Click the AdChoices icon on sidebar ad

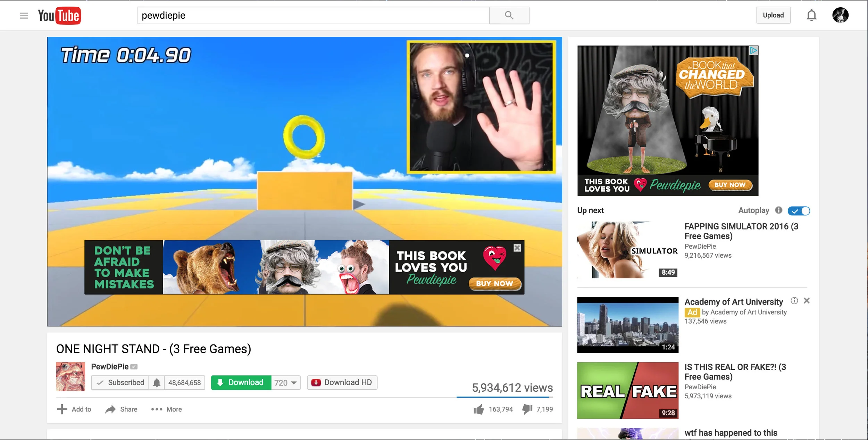pos(753,50)
